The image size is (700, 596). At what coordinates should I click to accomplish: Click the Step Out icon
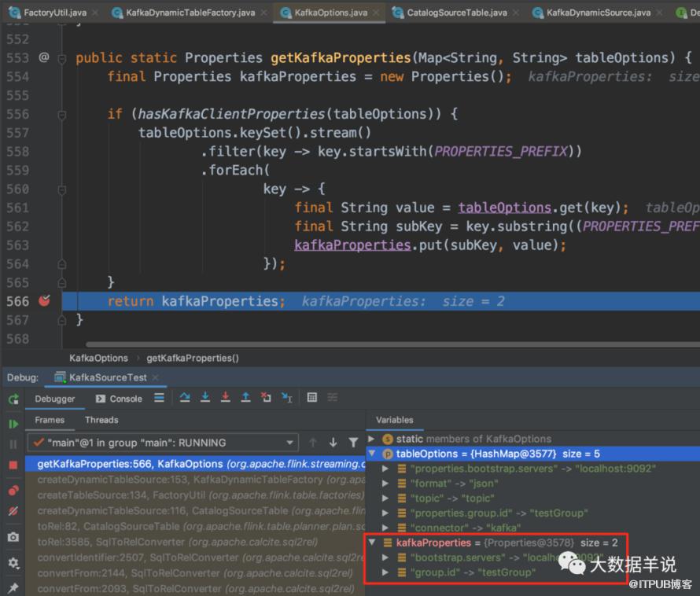pos(245,397)
